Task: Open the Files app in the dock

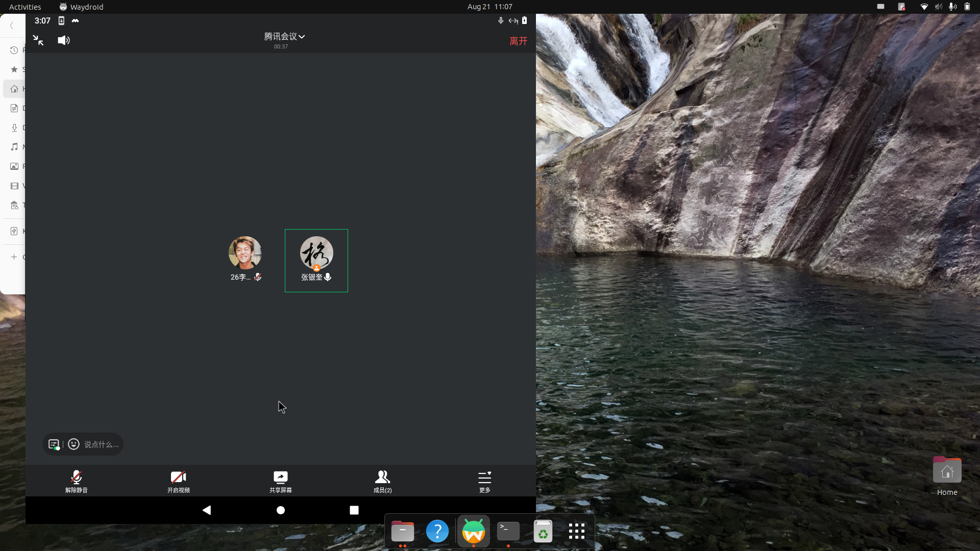Action: 403,532
